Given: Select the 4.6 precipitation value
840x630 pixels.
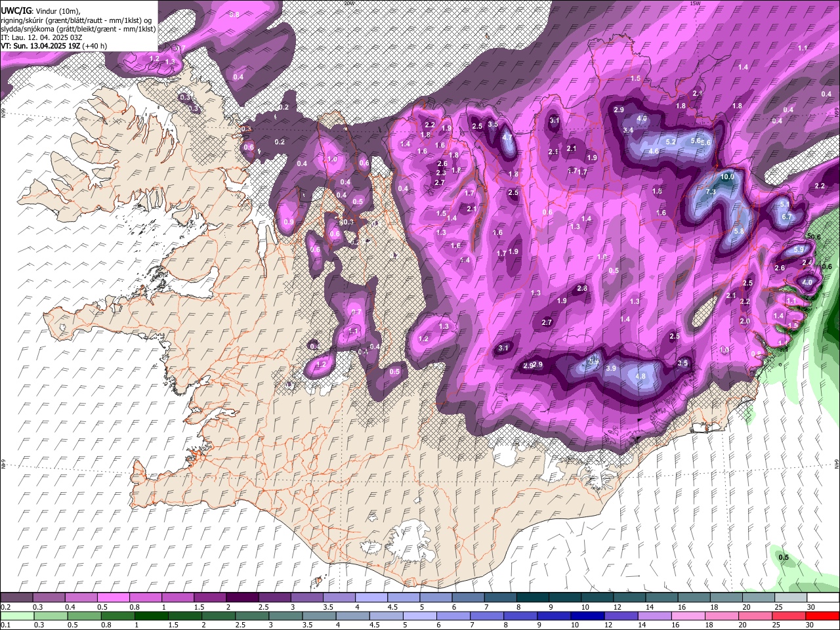Looking at the screenshot, I should 654,152.
